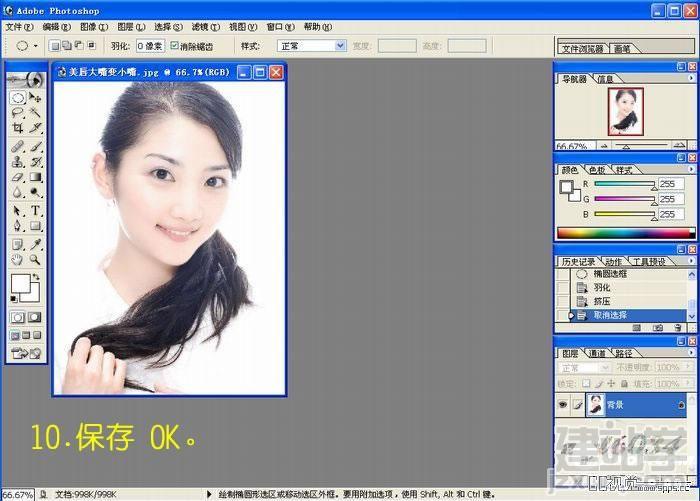Screen dimensions: 700x501
Task: Hide the 背景 layer with eye icon
Action: point(562,405)
